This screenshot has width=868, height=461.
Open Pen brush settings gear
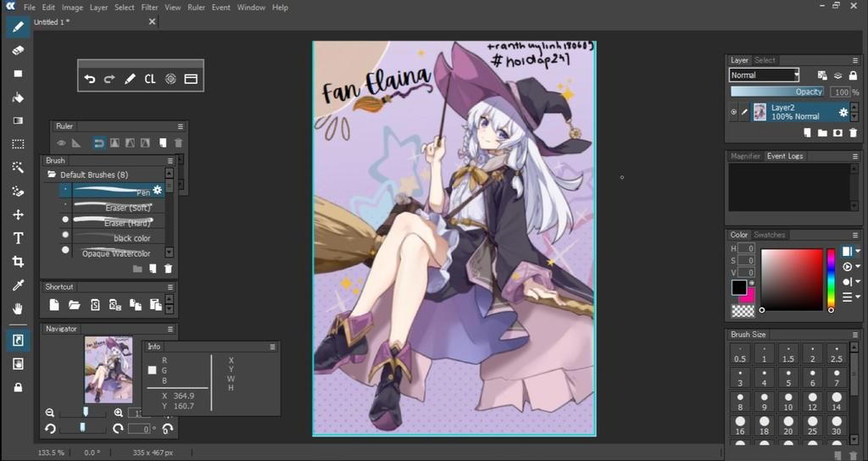[157, 190]
